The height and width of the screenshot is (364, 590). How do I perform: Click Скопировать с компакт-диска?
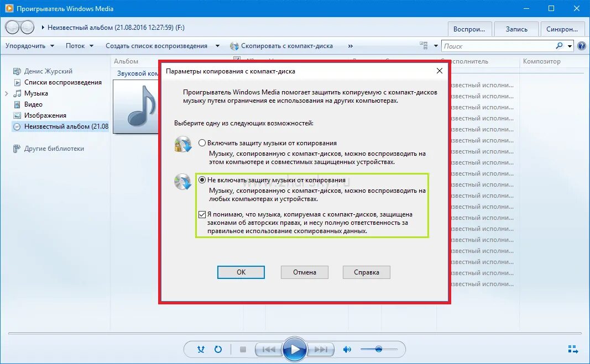[281, 46]
